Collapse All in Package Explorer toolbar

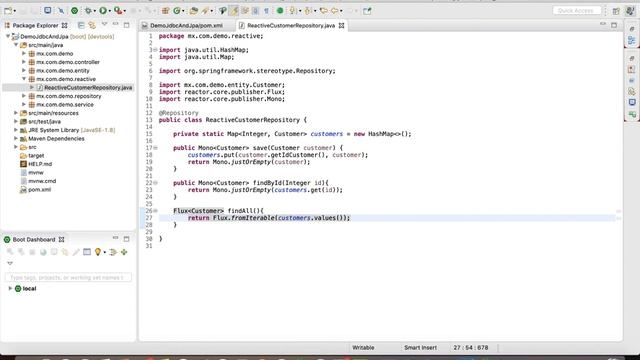pos(81,25)
